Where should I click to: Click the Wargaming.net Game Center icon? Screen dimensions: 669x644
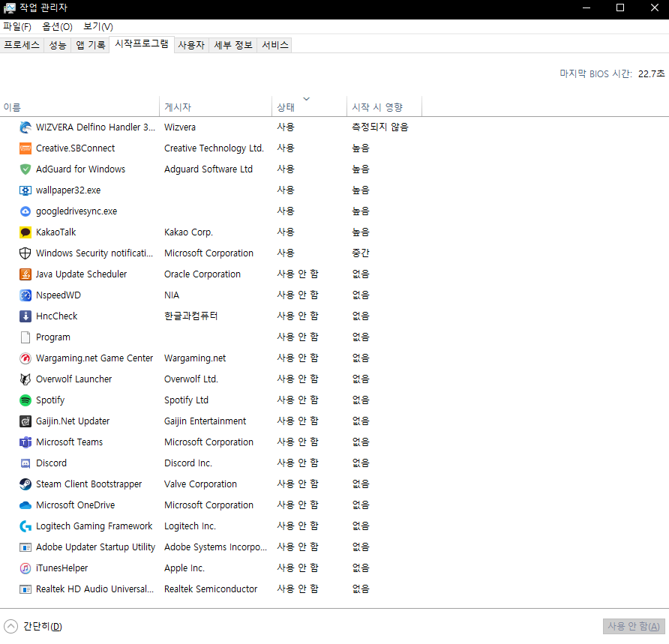tap(25, 358)
